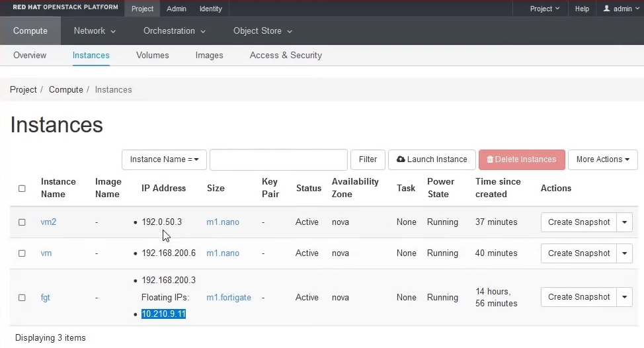Click the Launch Instance cloud button
This screenshot has width=644, height=348.
pos(432,159)
